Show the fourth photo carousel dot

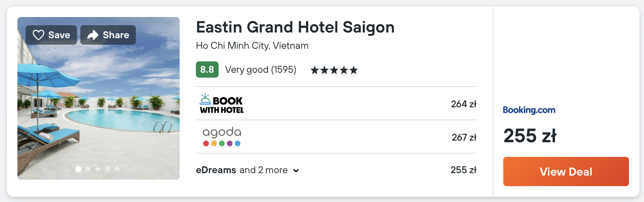coord(107,169)
